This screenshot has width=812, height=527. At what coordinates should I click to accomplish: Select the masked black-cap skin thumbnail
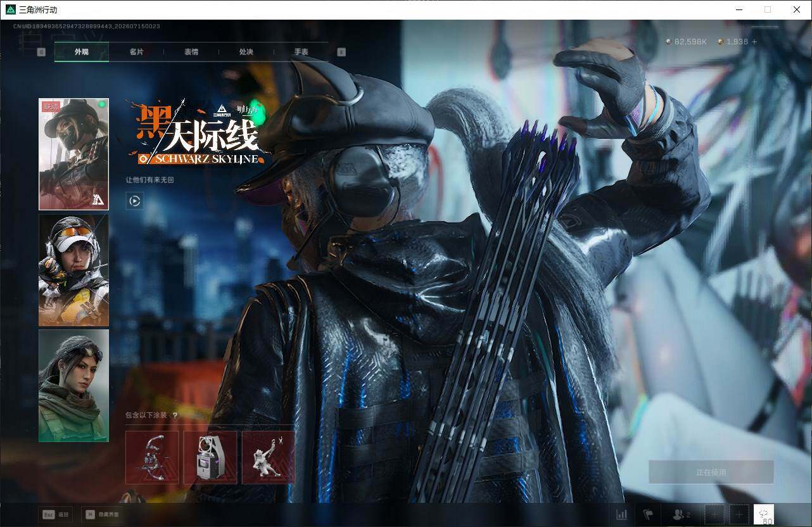pyautogui.click(x=73, y=154)
